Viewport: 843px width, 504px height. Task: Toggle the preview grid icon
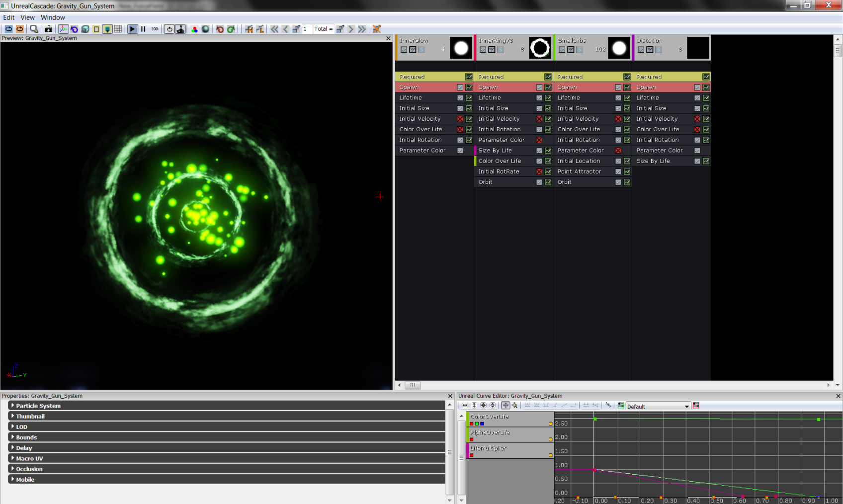118,29
